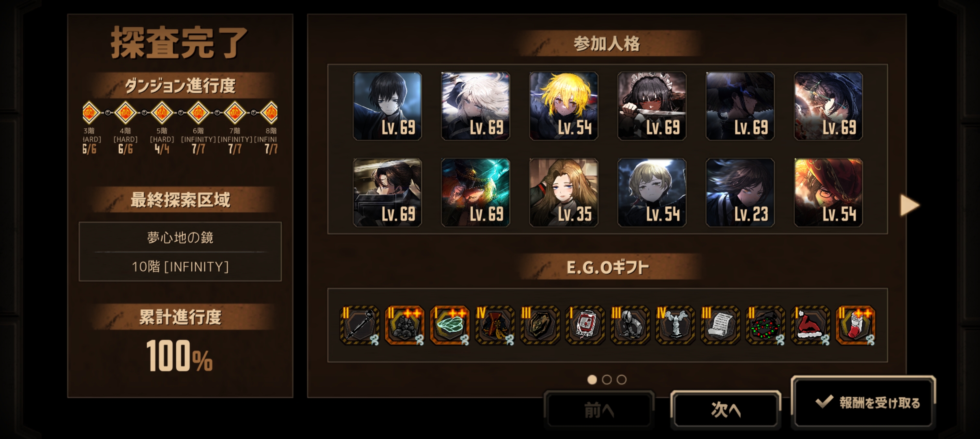Open the Lv. 23 identity portrait
Screen dimensions: 980x439
pos(740,192)
